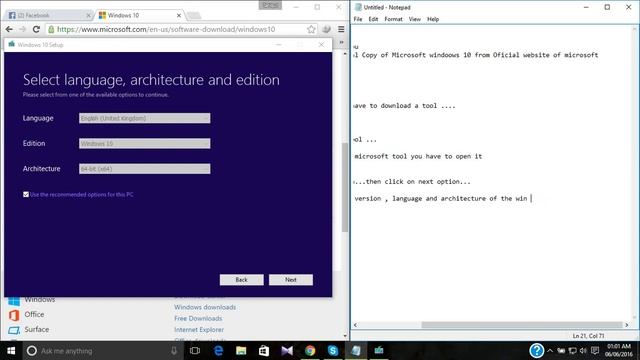The height and width of the screenshot is (360, 640).
Task: Open Windows Store from taskbar
Action: point(264,351)
